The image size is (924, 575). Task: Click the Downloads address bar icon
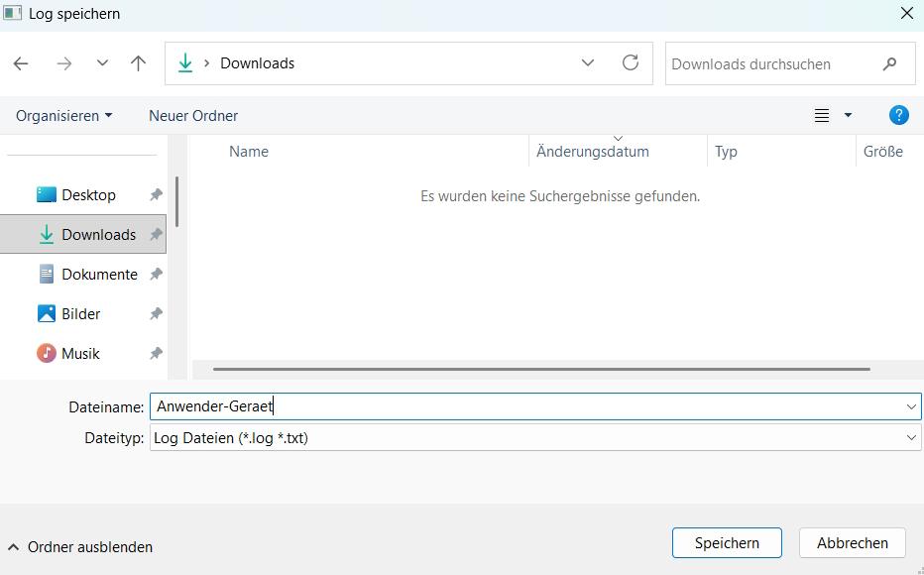pos(185,63)
